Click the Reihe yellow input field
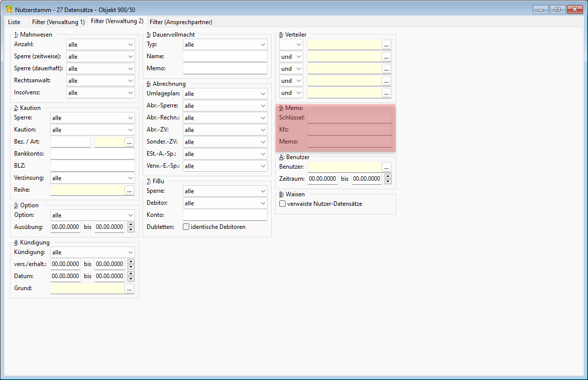This screenshot has width=588, height=380. [87, 190]
